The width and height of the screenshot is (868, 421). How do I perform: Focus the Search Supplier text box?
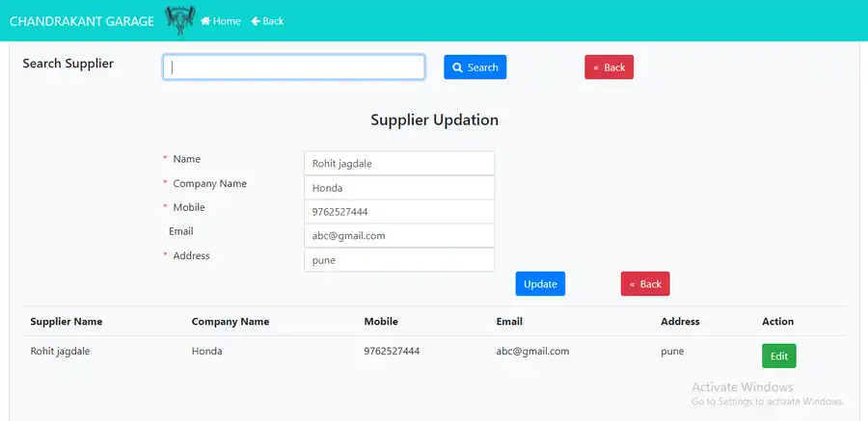coord(293,66)
